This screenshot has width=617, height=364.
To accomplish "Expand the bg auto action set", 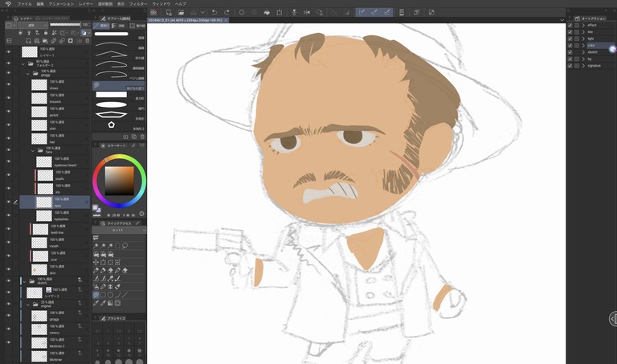I will tap(583, 59).
